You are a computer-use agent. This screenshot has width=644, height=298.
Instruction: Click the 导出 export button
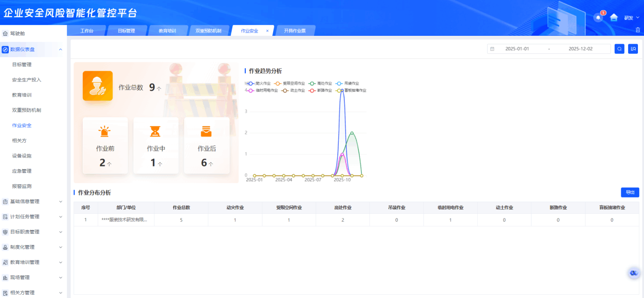click(x=630, y=192)
